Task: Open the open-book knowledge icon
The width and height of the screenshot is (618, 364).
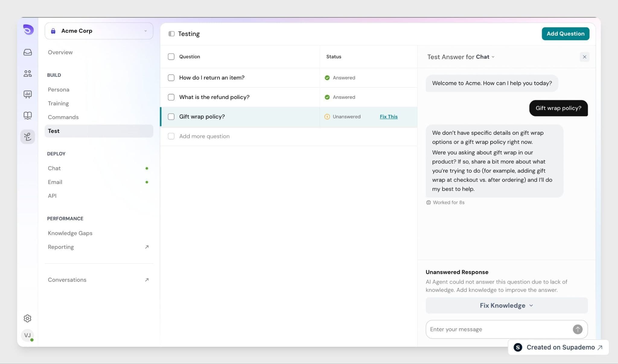Action: click(28, 116)
